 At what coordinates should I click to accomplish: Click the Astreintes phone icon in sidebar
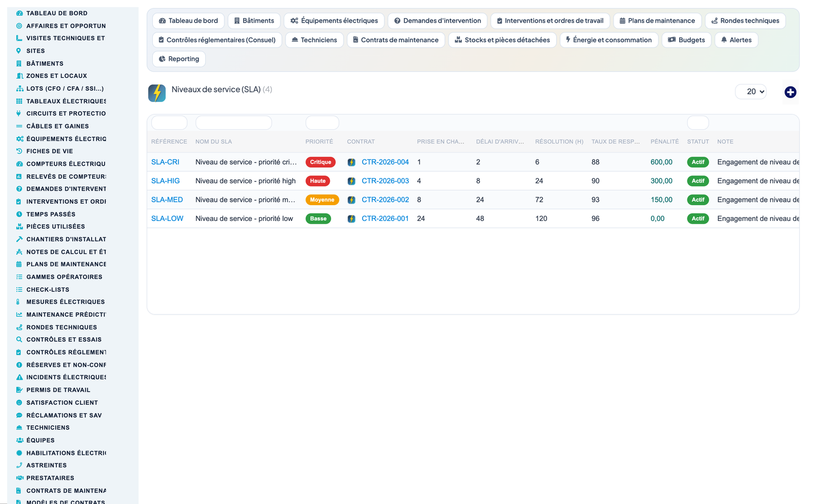tap(19, 465)
